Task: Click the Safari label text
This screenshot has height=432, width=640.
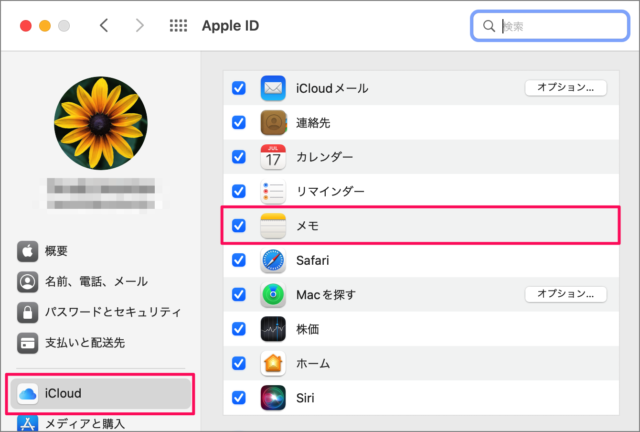Action: (313, 260)
